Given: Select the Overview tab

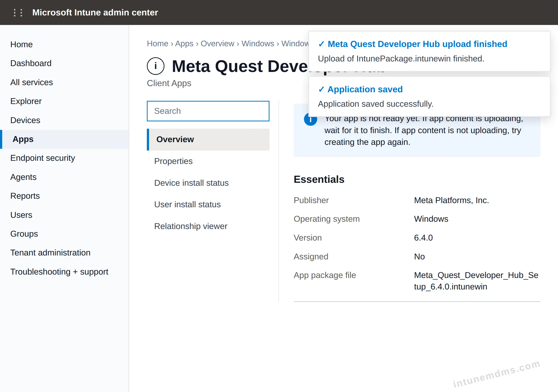Looking at the screenshot, I should (x=208, y=139).
